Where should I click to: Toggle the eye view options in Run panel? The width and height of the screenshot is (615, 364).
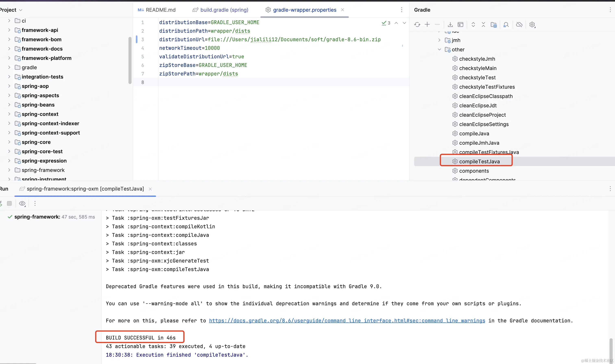(22, 204)
